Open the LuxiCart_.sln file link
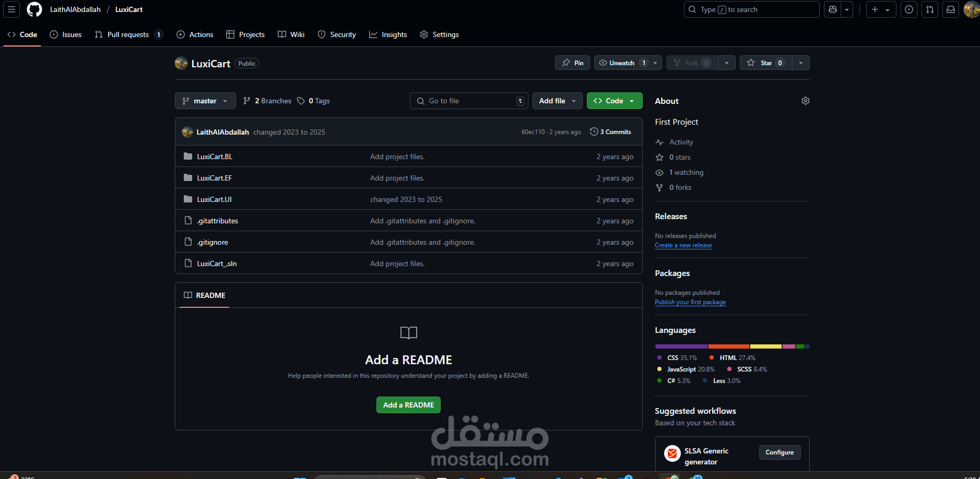 point(217,264)
